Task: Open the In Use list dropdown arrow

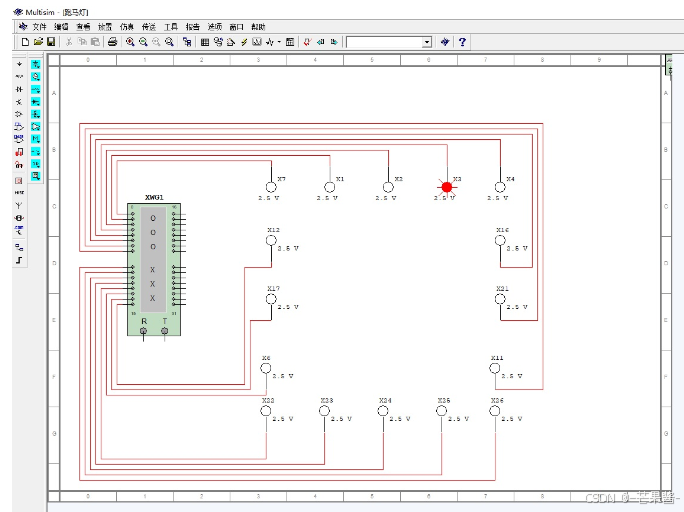Action: point(427,42)
